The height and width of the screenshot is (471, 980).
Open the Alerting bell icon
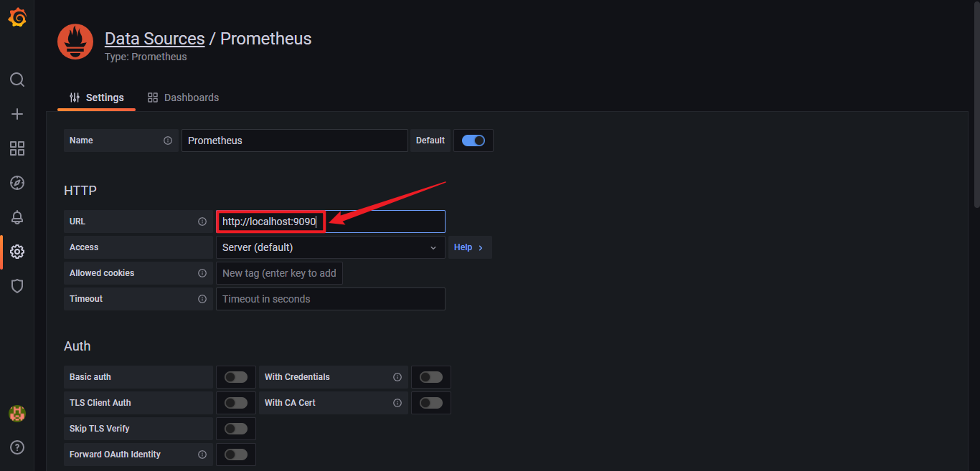[x=17, y=217]
